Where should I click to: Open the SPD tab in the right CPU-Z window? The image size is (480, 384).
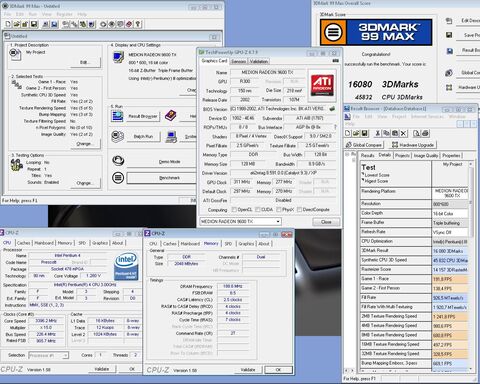228,244
